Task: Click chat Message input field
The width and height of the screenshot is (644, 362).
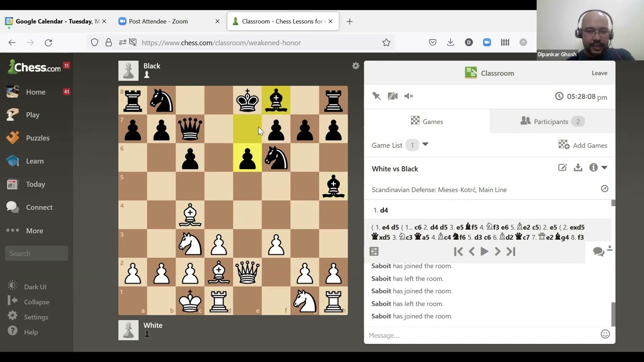Action: [482, 335]
